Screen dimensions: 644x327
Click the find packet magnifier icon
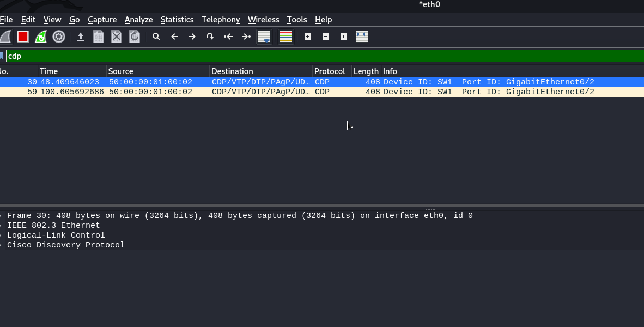coord(156,37)
